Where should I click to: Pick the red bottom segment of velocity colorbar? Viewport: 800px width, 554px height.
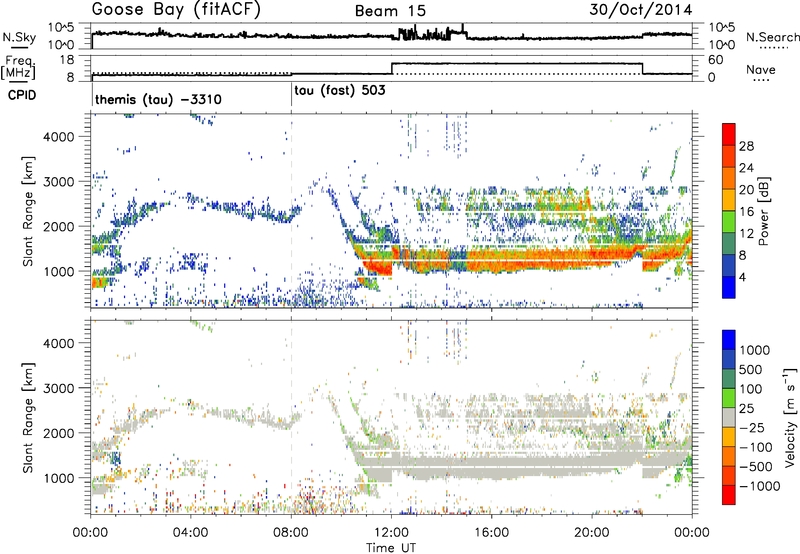(729, 495)
